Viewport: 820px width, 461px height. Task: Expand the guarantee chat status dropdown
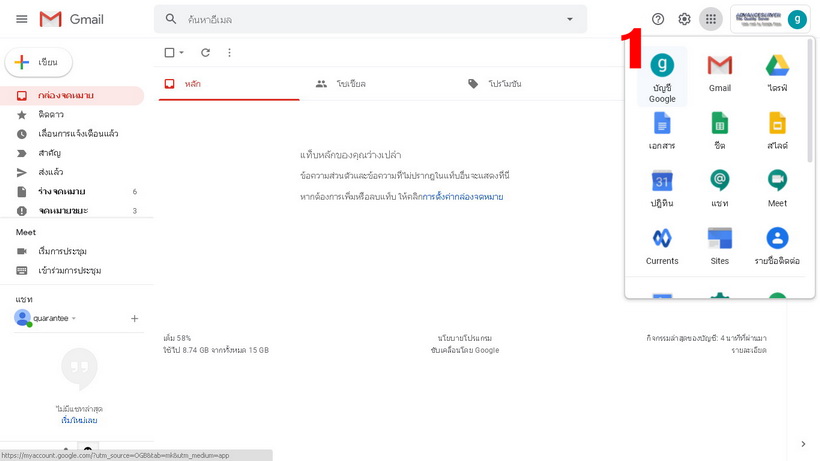(x=74, y=318)
